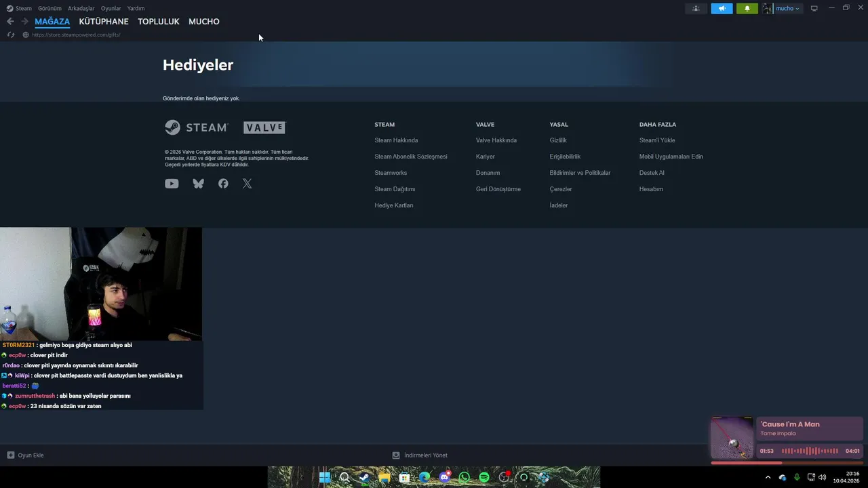Viewport: 868px width, 488px height.
Task: Click the Tame Impala album art thumbnail
Action: click(732, 439)
